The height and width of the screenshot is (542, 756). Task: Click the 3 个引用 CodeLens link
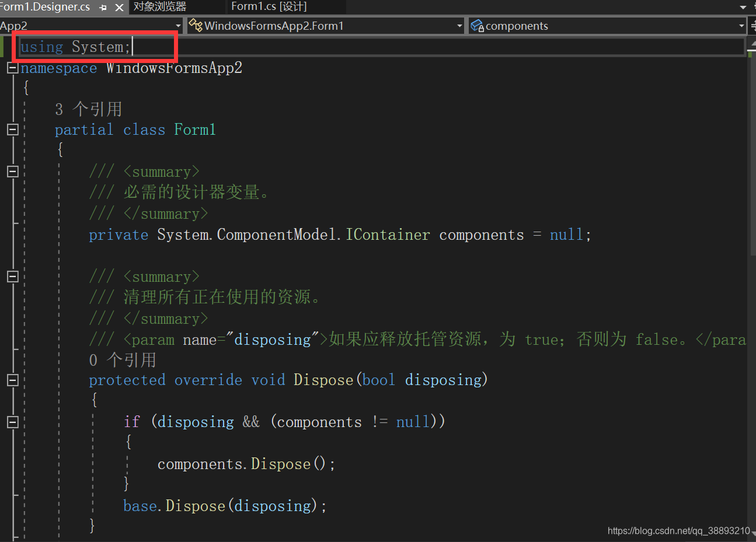pyautogui.click(x=90, y=109)
